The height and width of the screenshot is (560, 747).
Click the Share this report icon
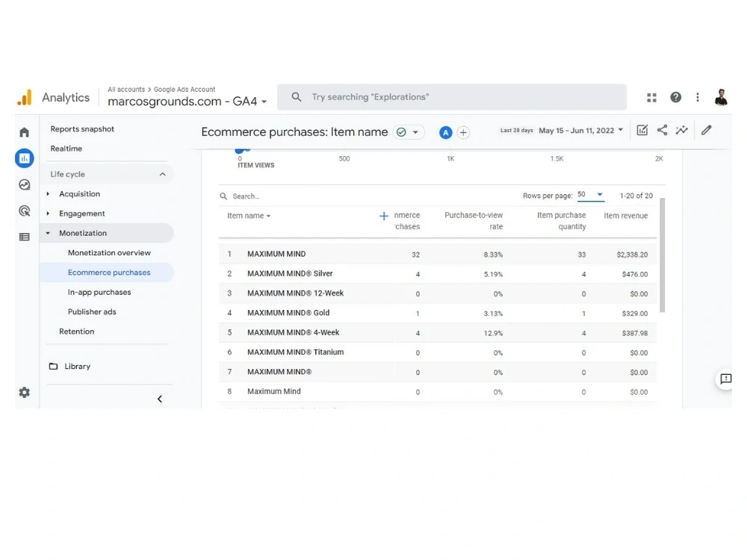point(662,130)
